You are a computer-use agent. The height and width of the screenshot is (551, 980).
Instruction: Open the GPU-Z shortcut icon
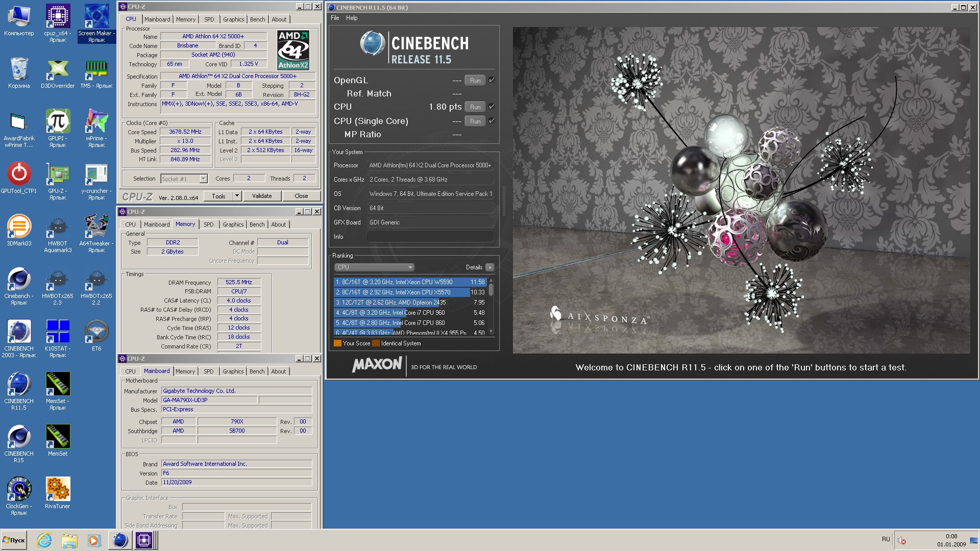(x=58, y=181)
